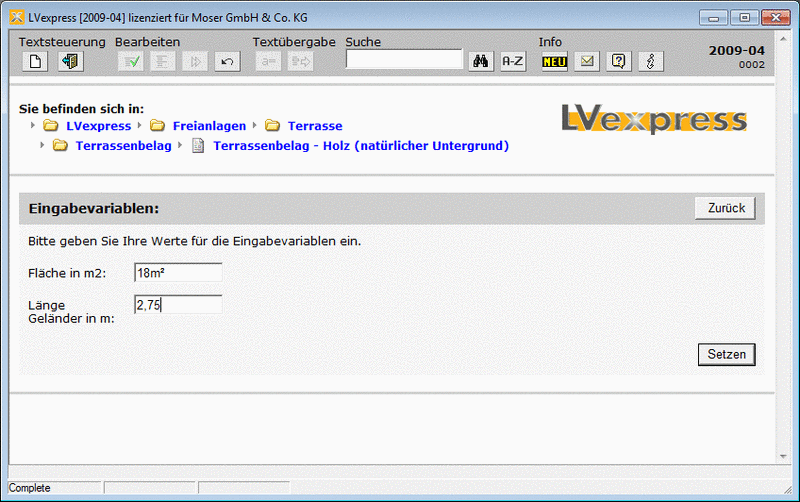Click the new document icon under Textsteuerung
This screenshot has height=502, width=800.
pyautogui.click(x=35, y=62)
